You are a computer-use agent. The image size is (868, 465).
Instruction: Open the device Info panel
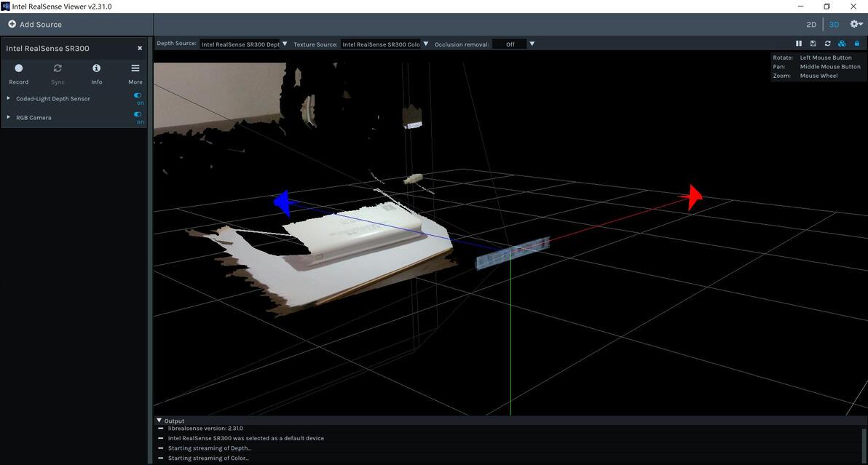pyautogui.click(x=96, y=68)
